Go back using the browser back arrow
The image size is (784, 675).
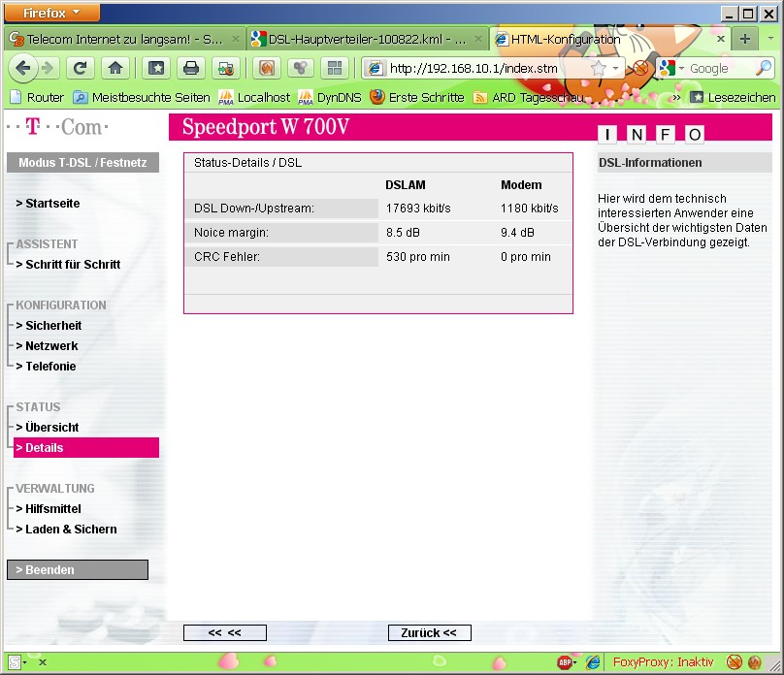pyautogui.click(x=23, y=68)
